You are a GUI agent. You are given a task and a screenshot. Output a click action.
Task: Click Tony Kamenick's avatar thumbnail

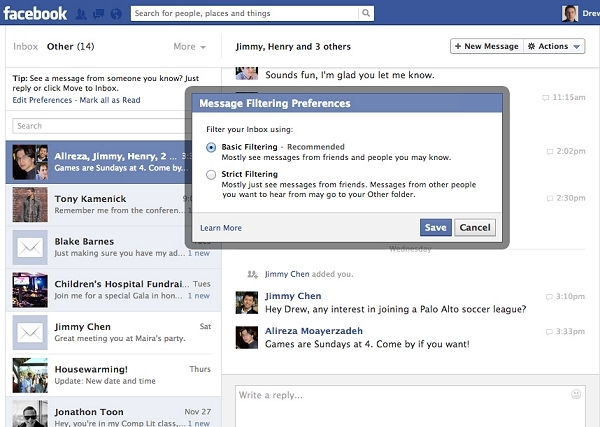[x=30, y=205]
